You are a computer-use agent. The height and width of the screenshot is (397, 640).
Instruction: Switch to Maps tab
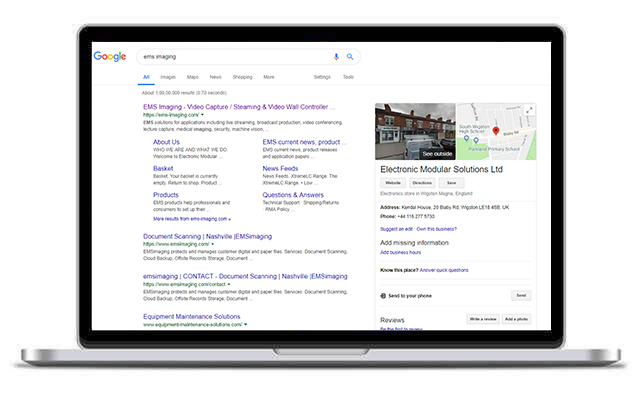tap(192, 77)
